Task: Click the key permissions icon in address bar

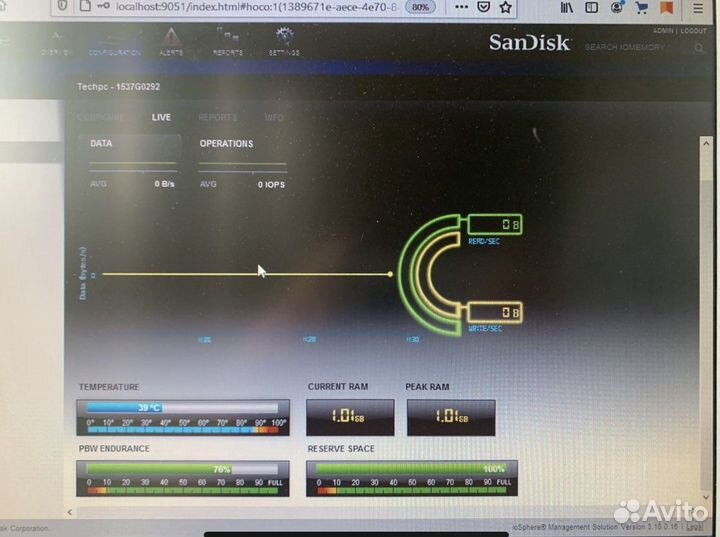Action: pyautogui.click(x=103, y=6)
